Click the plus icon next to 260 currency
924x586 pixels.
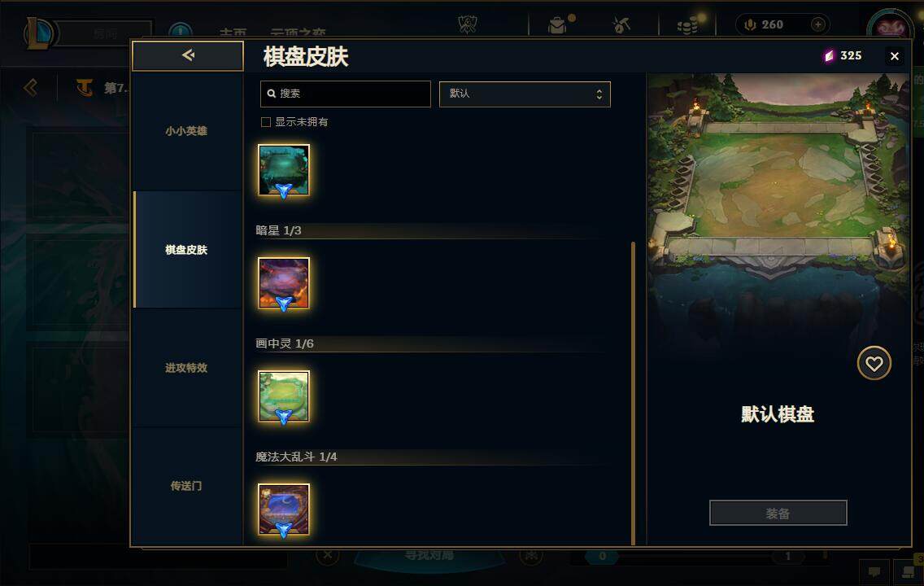click(818, 24)
